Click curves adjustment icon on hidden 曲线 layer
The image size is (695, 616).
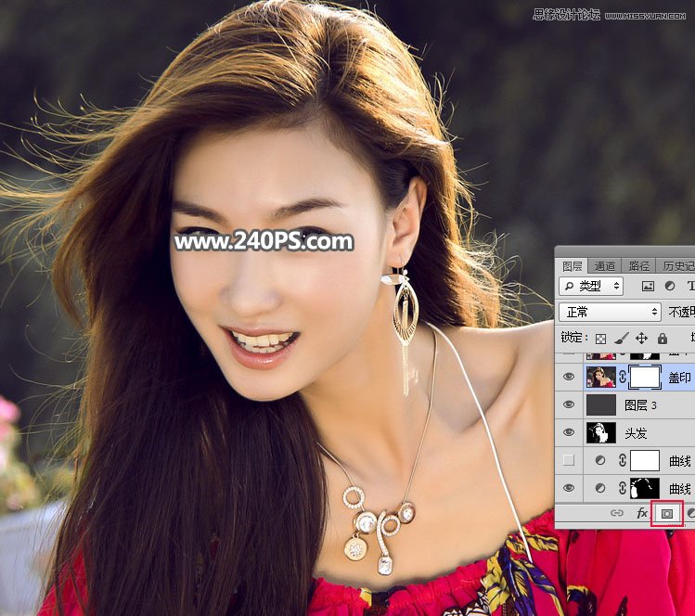pyautogui.click(x=600, y=460)
